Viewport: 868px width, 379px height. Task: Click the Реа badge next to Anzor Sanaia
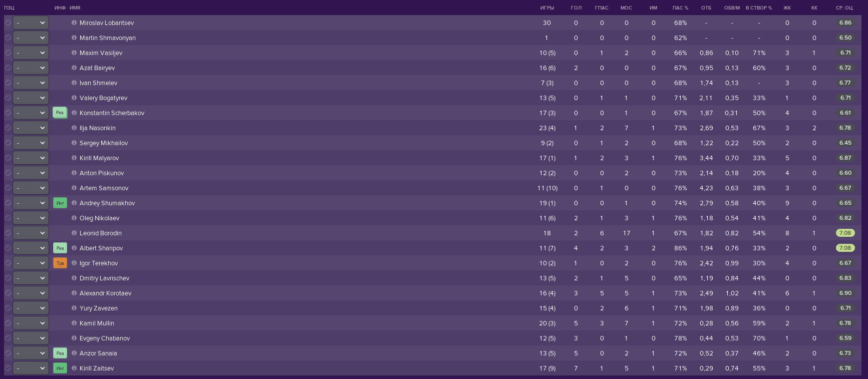click(60, 353)
